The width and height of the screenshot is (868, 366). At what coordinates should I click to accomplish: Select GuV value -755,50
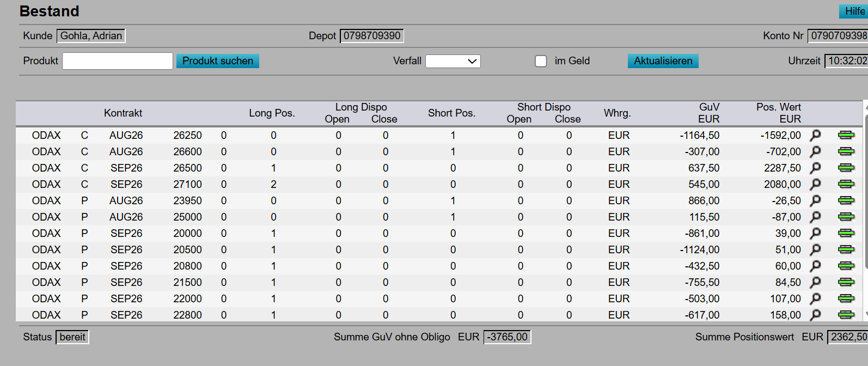(702, 282)
